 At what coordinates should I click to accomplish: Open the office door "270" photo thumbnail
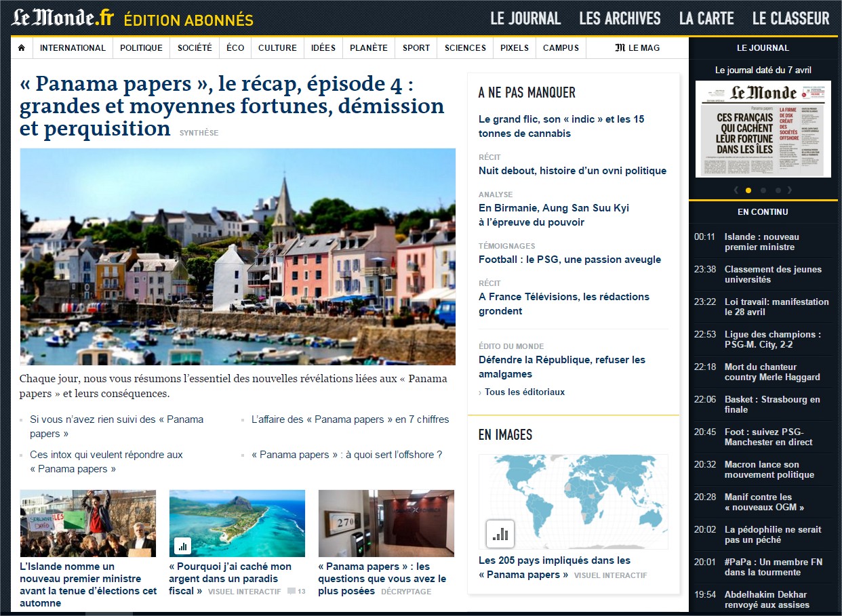(x=386, y=523)
